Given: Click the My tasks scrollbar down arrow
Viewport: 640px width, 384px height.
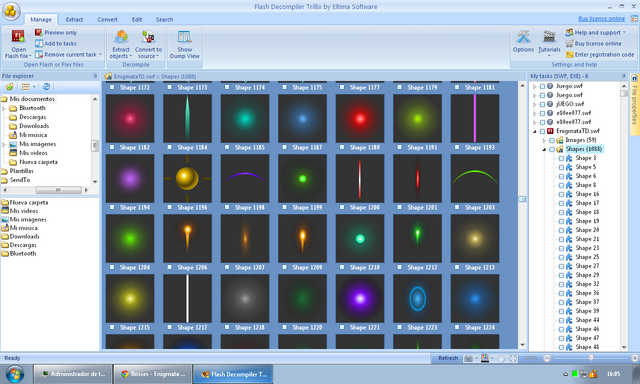Looking at the screenshot, I should click(624, 347).
